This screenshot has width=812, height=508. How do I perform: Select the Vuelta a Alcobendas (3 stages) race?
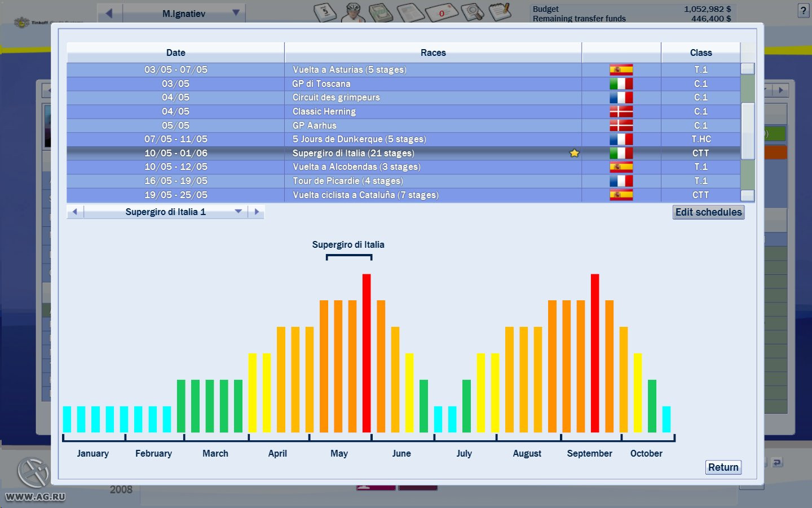click(x=356, y=167)
